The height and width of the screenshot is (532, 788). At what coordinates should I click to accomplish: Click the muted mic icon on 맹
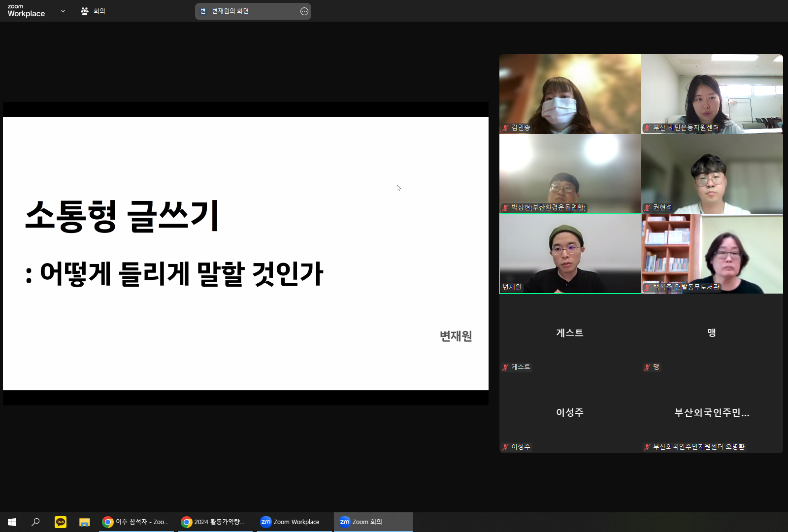click(648, 367)
